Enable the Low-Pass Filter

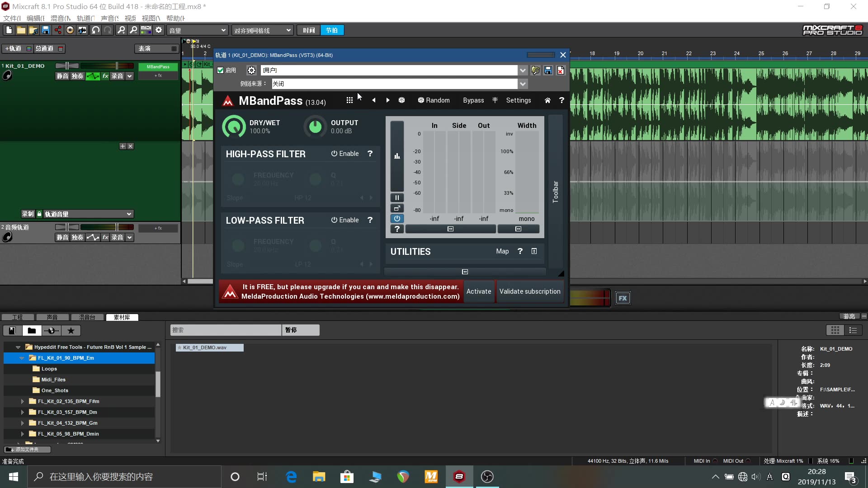pos(345,220)
